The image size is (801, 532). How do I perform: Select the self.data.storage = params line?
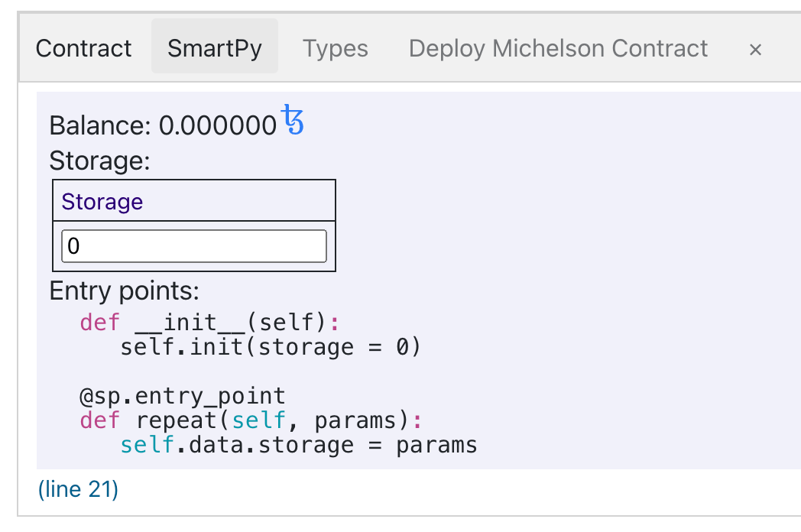[298, 444]
